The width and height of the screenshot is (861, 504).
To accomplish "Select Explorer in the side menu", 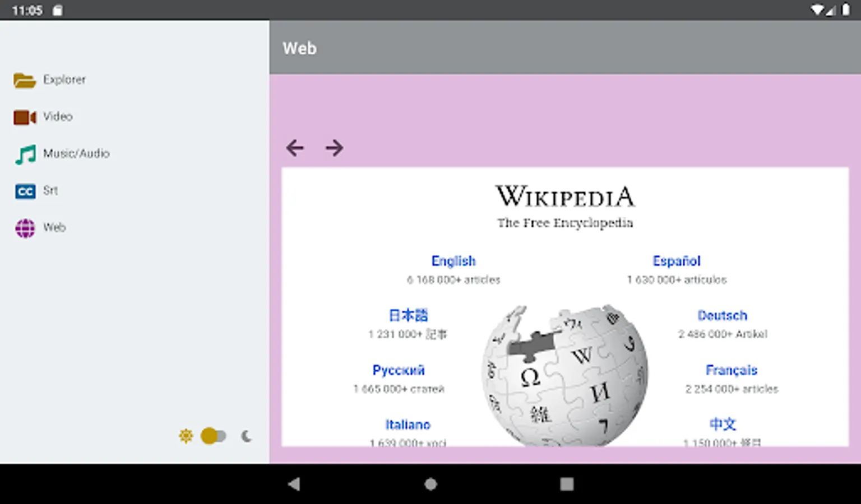I will click(x=64, y=80).
